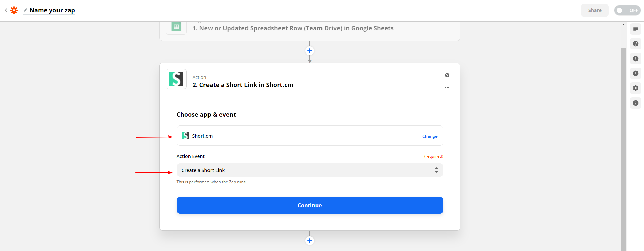Click the Name your zap title field
644x251 pixels.
[52, 10]
